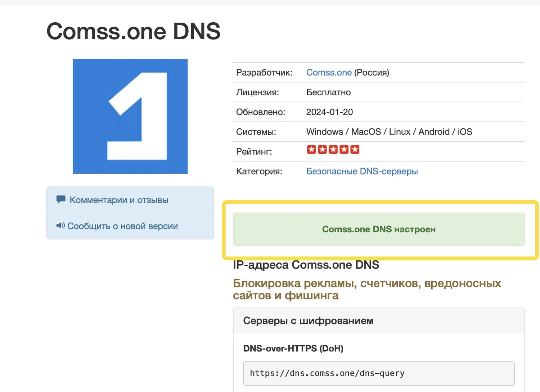Open the Комментарии и отзывы link
Image resolution: width=540 pixels, height=392 pixels.
[x=119, y=200]
